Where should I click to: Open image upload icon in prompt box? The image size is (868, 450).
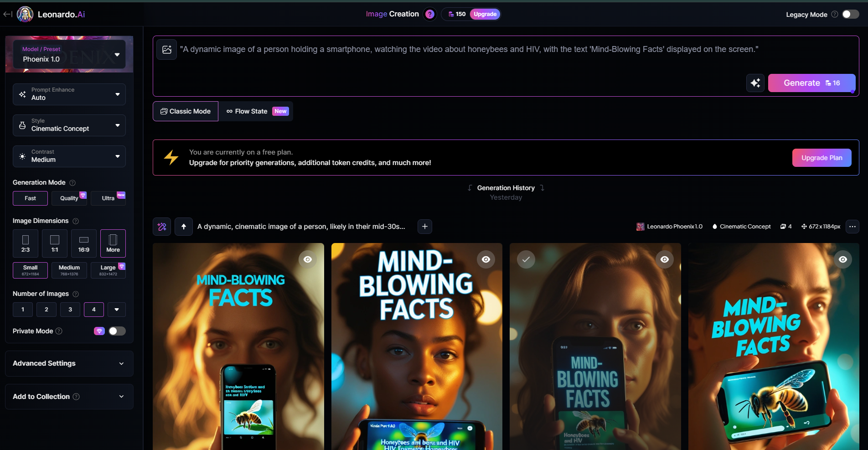click(x=167, y=49)
